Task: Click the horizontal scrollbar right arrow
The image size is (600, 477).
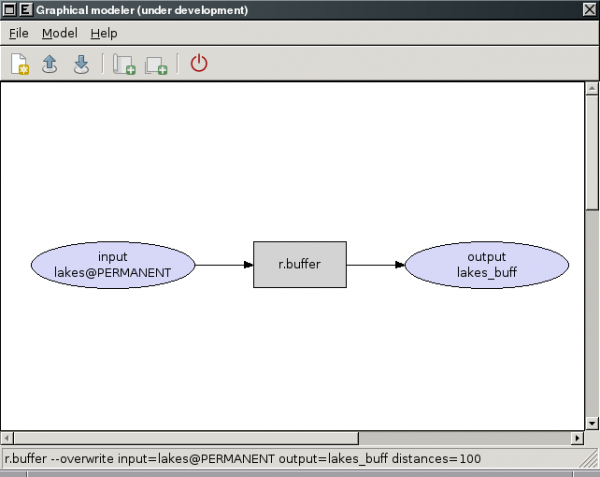Action: [x=576, y=438]
